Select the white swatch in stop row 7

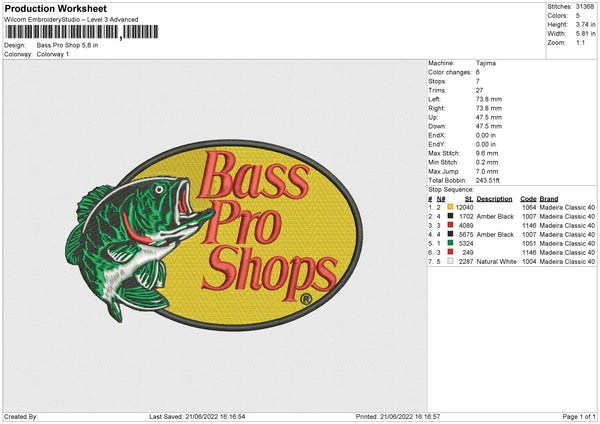pyautogui.click(x=450, y=261)
